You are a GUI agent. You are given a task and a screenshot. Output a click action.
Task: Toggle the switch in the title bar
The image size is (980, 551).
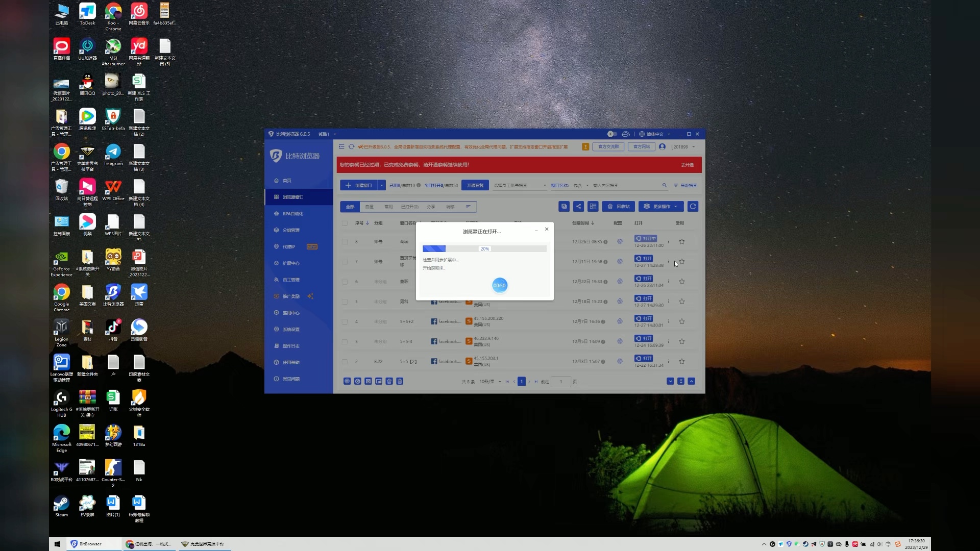[x=611, y=134]
